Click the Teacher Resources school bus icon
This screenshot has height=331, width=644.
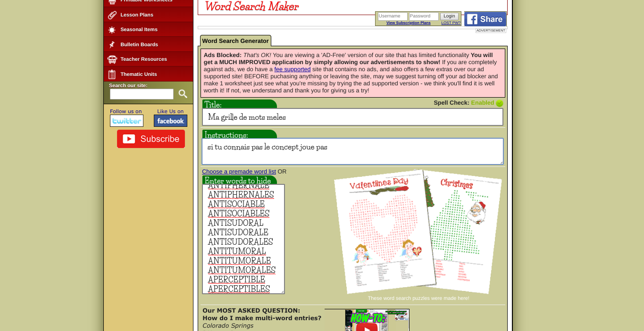click(x=112, y=59)
